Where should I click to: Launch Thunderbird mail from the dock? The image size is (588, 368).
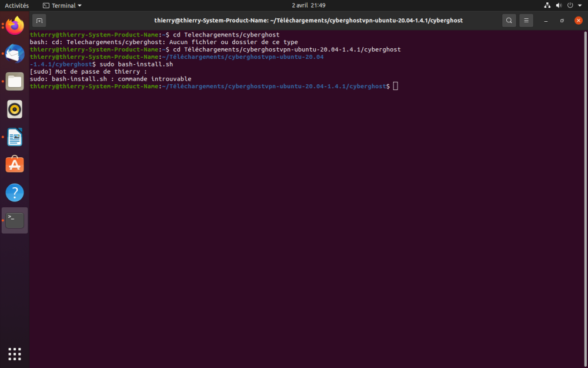click(15, 54)
